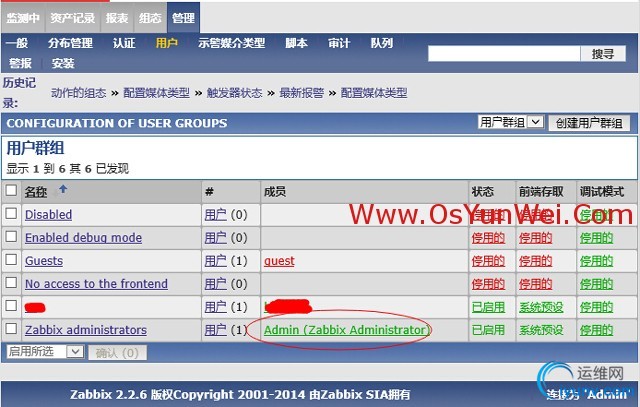Click the 名称 column header

tap(36, 191)
